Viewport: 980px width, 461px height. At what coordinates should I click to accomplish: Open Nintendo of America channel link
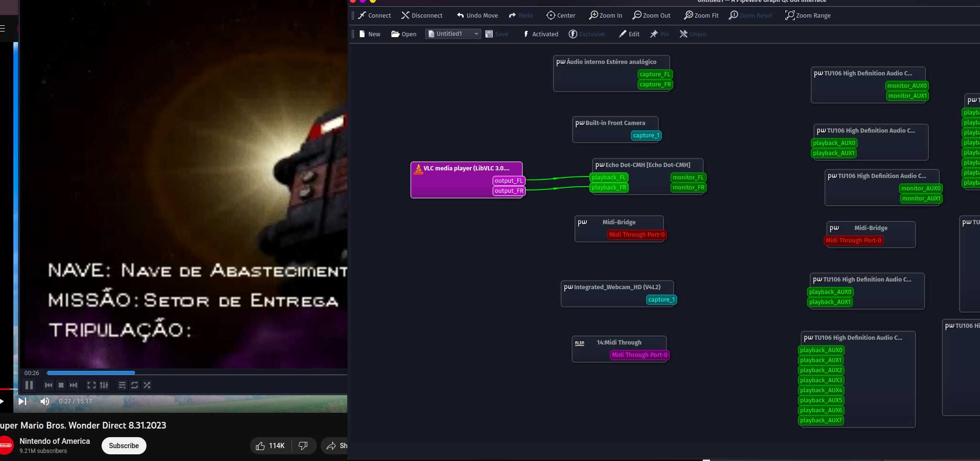54,441
